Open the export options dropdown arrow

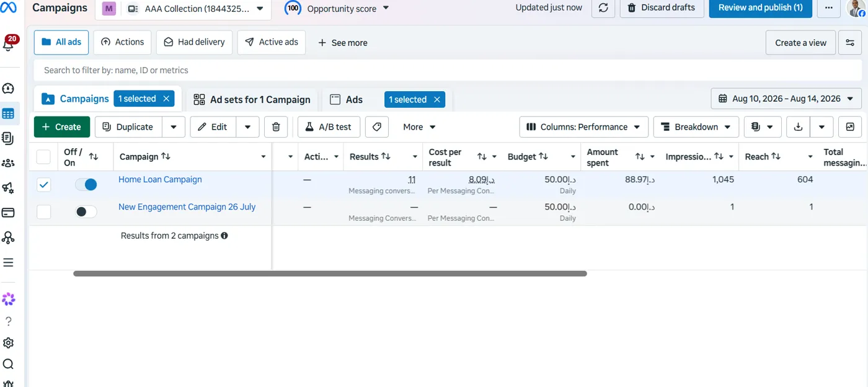point(821,127)
